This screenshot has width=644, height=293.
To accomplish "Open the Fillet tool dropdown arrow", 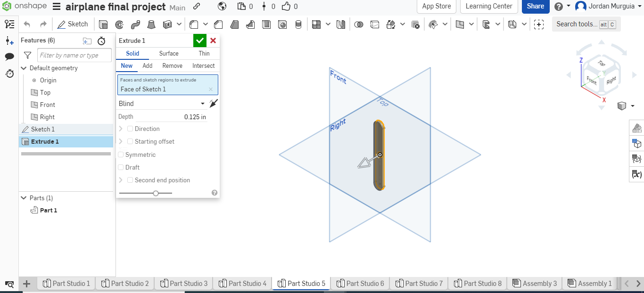I will (205, 24).
